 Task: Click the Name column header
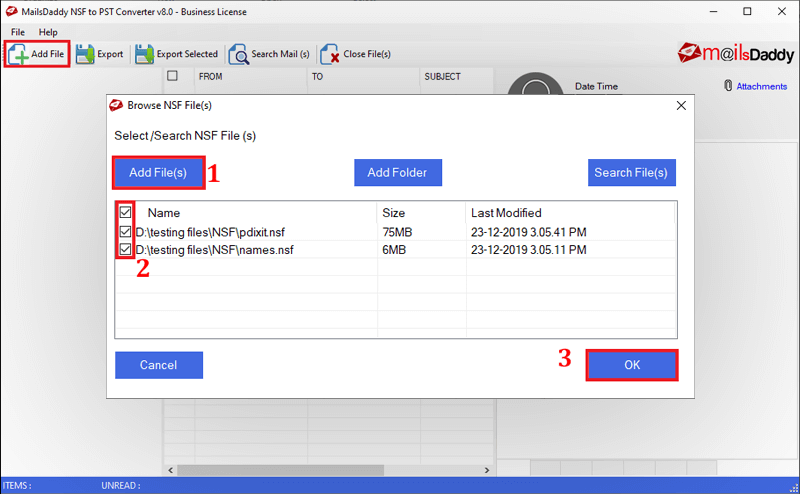coord(164,213)
